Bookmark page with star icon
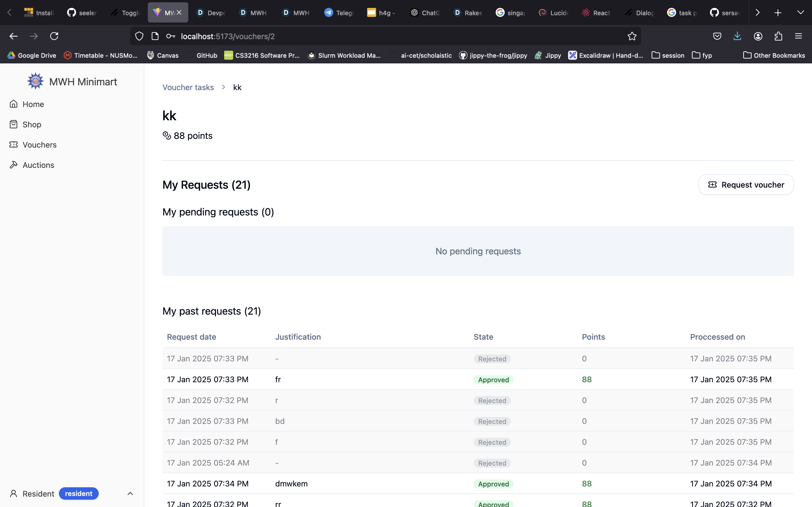Screen dimensions: 812x507 632,36
